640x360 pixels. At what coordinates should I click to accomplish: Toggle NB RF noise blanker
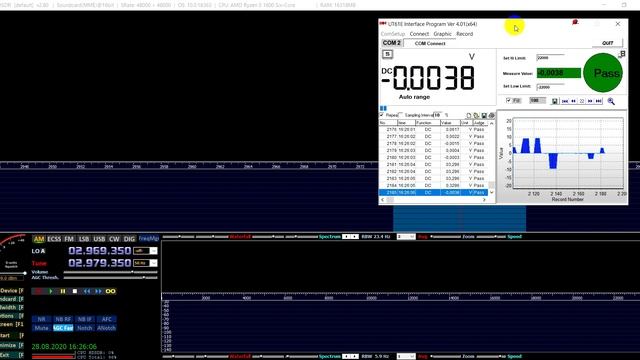(x=63, y=319)
